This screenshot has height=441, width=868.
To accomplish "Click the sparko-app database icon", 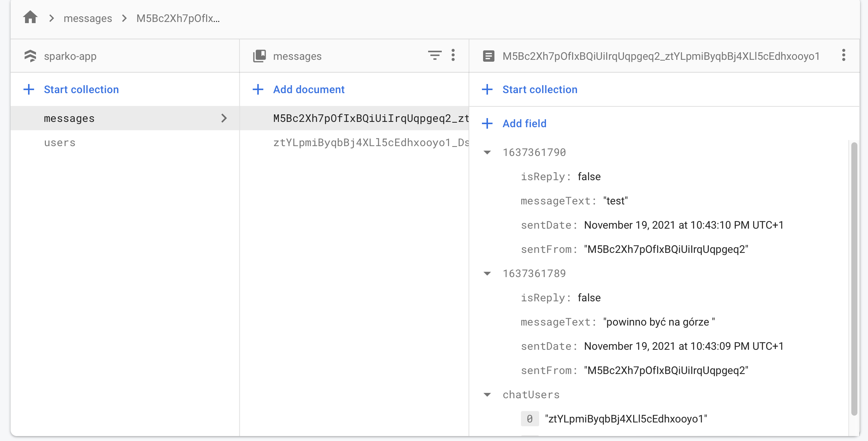I will coord(30,56).
